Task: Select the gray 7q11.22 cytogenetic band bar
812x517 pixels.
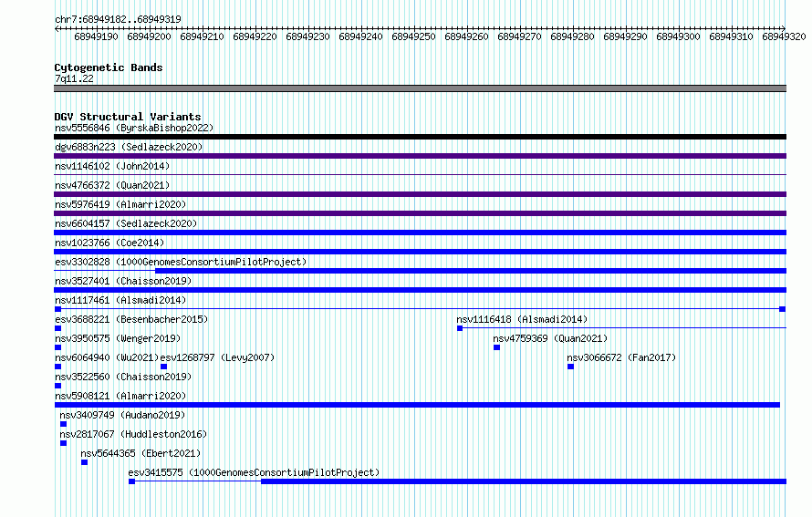Action: pos(420,88)
